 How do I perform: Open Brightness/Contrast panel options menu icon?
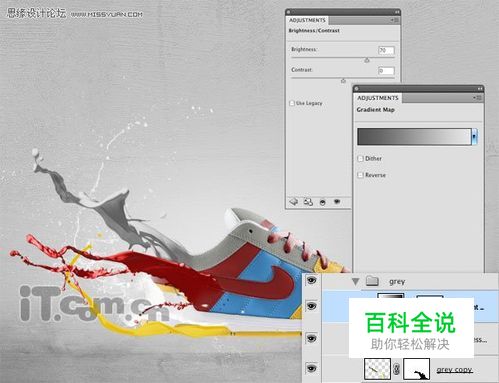tap(394, 20)
